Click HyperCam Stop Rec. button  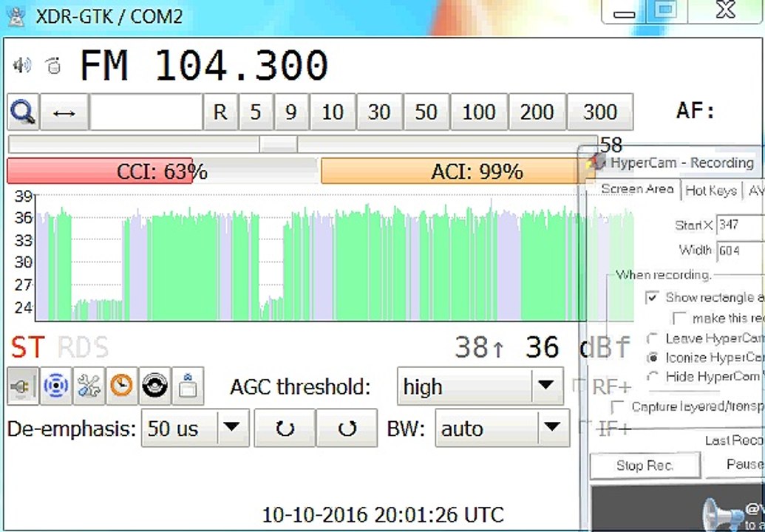pos(645,465)
